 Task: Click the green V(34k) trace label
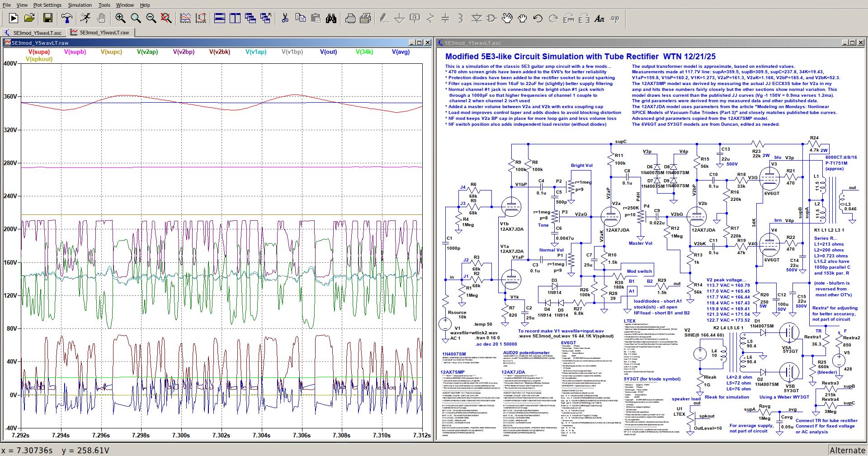[364, 52]
